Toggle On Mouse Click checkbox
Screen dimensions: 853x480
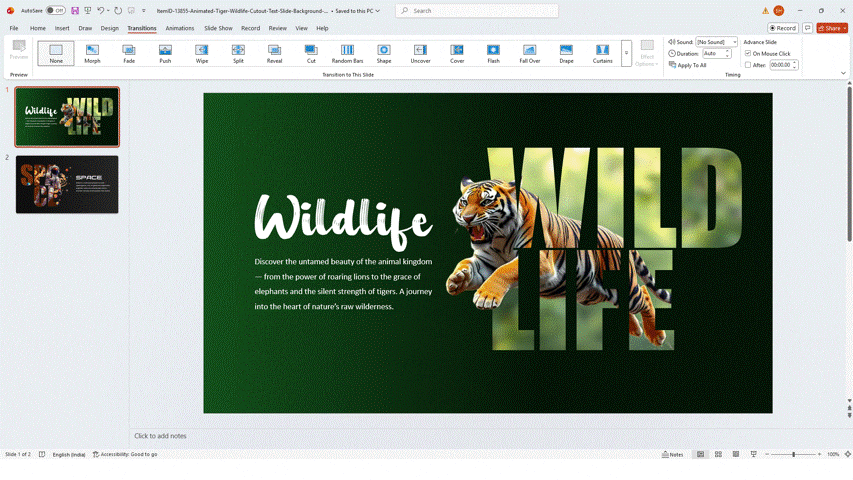pyautogui.click(x=748, y=53)
